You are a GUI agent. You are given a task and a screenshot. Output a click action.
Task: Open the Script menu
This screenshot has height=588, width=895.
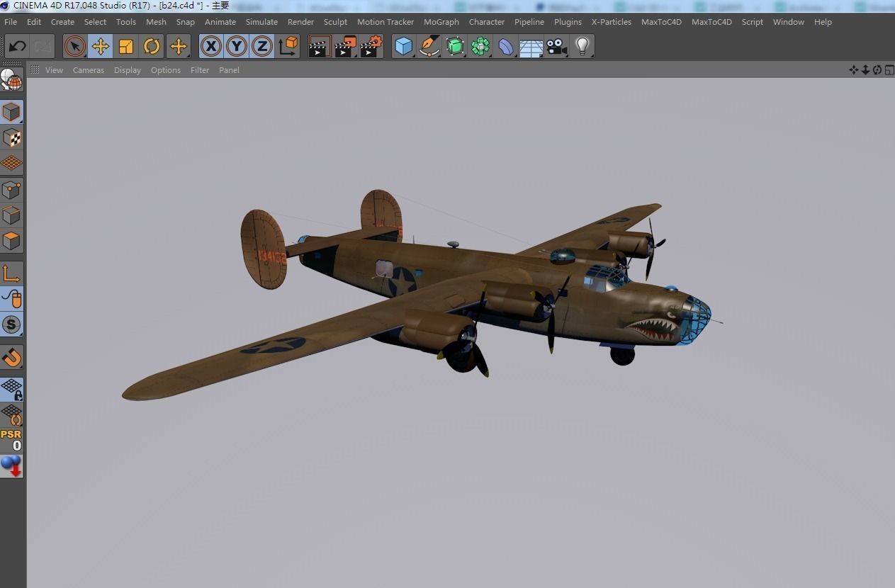tap(753, 22)
